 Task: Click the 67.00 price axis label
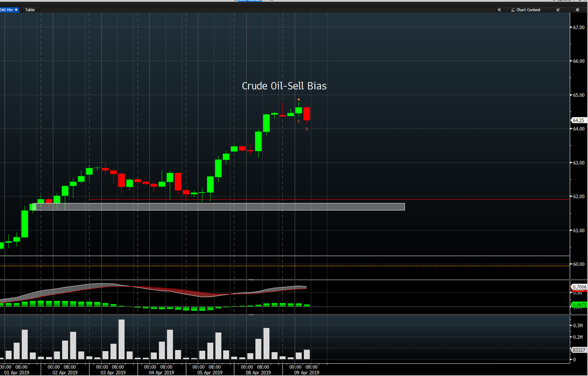click(x=579, y=27)
